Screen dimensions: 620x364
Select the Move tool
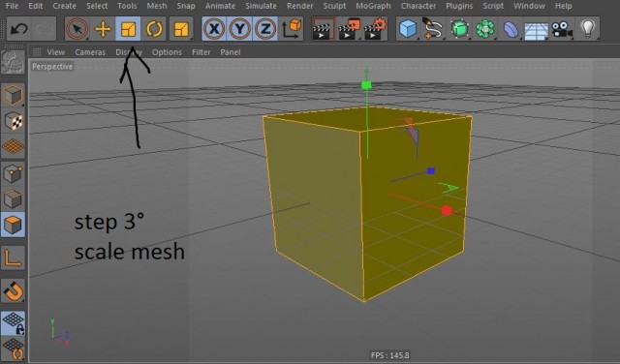pyautogui.click(x=103, y=29)
